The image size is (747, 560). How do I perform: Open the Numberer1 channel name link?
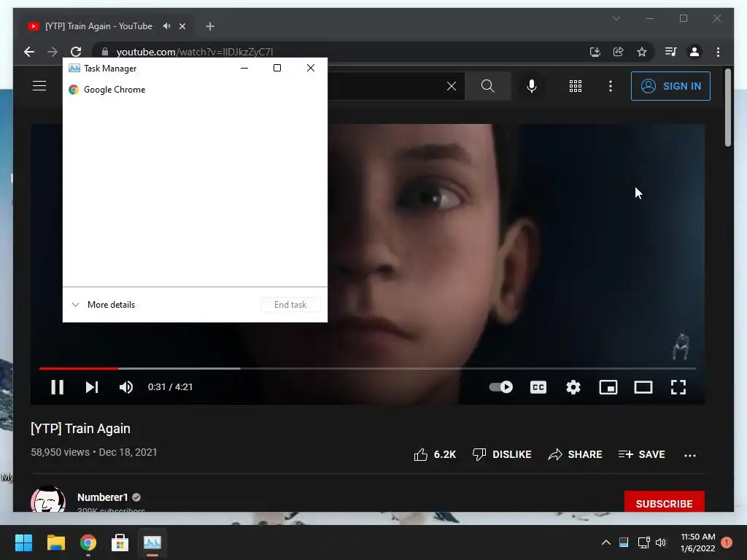(102, 497)
